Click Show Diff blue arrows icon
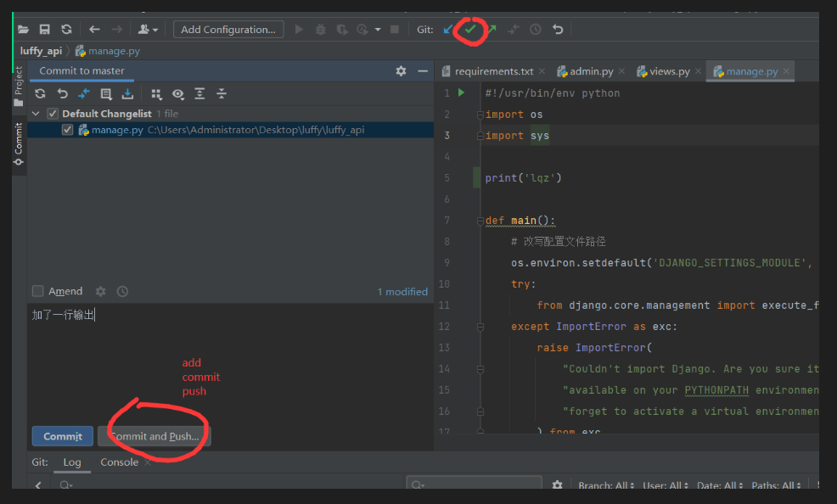 coord(84,94)
